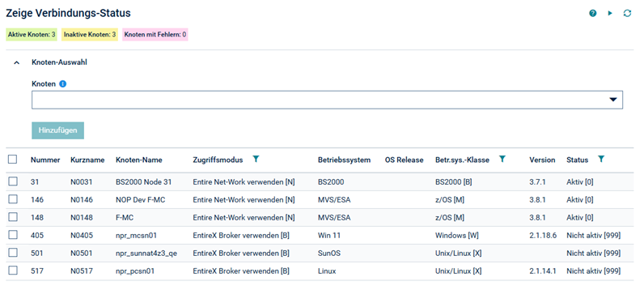Check the box for node 405

click(13, 235)
